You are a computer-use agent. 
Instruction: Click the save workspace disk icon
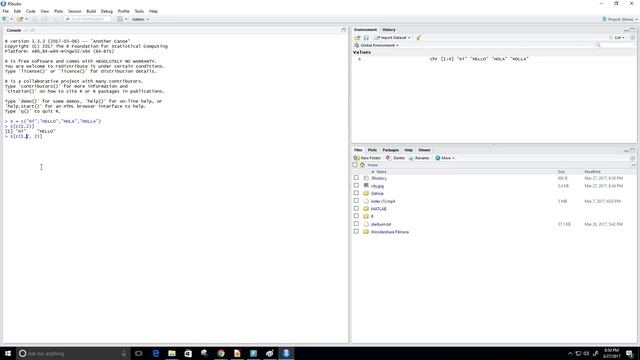pyautogui.click(x=366, y=38)
